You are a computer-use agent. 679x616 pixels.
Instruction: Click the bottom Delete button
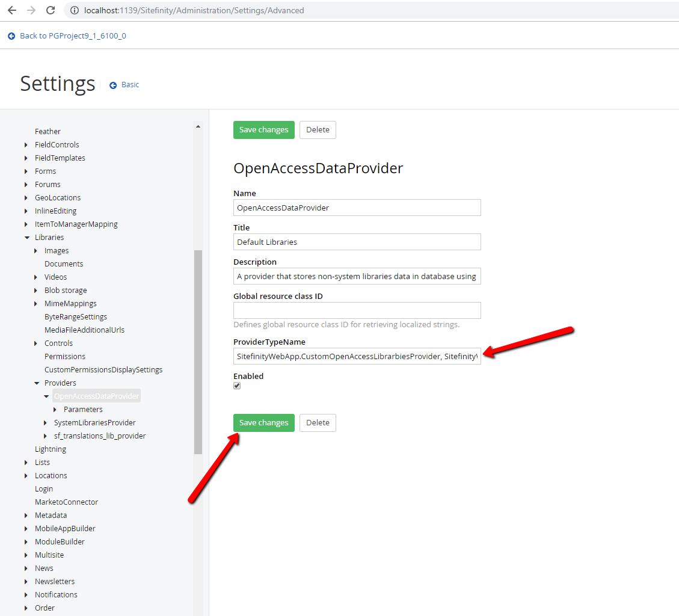click(x=318, y=423)
